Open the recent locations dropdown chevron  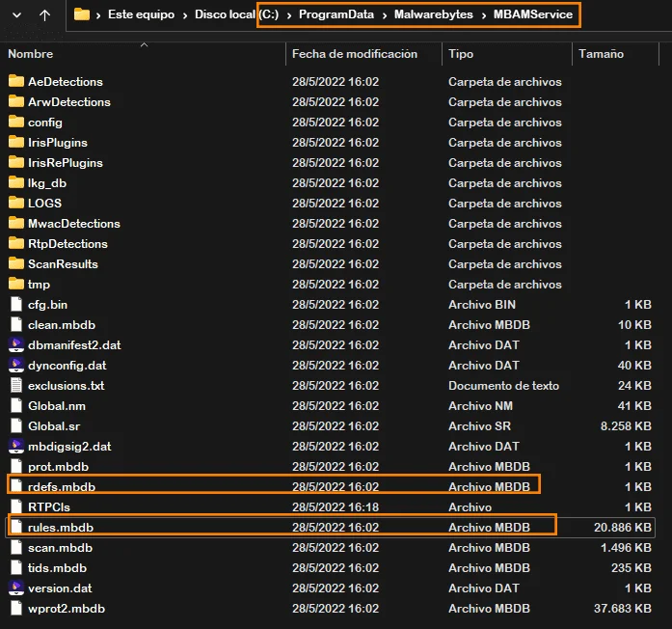click(x=16, y=15)
